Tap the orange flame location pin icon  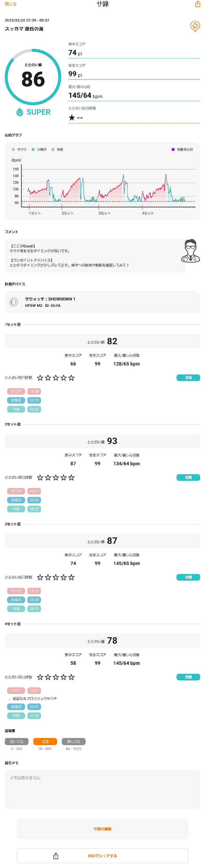195,26
